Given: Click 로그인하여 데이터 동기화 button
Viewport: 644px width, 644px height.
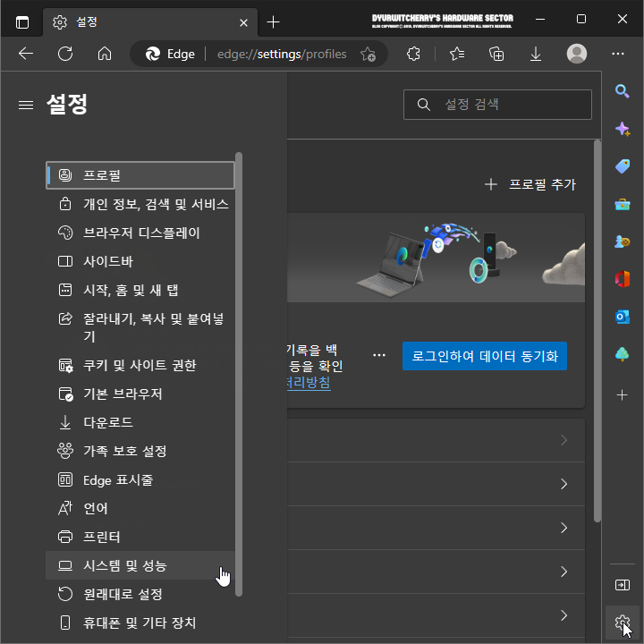Looking at the screenshot, I should pyautogui.click(x=485, y=356).
